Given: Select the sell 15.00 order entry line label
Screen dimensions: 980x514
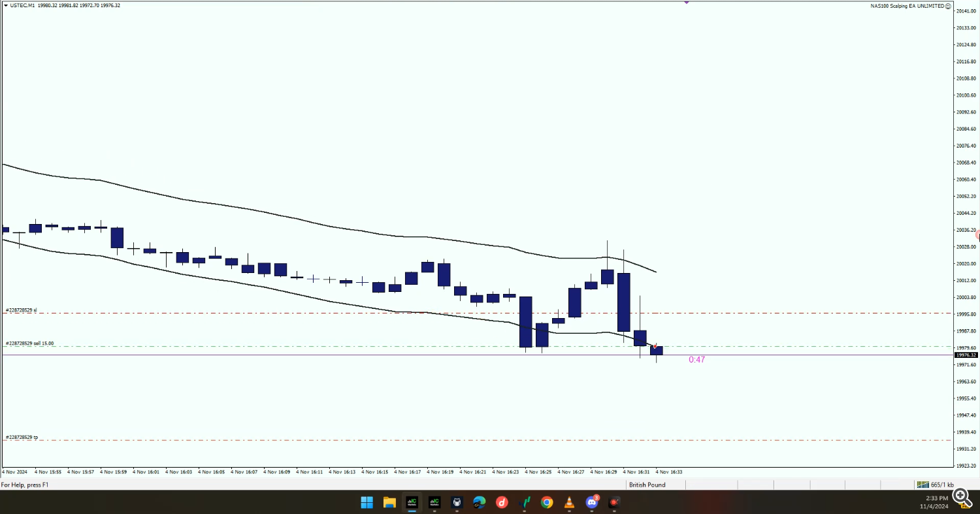Looking at the screenshot, I should (x=30, y=343).
